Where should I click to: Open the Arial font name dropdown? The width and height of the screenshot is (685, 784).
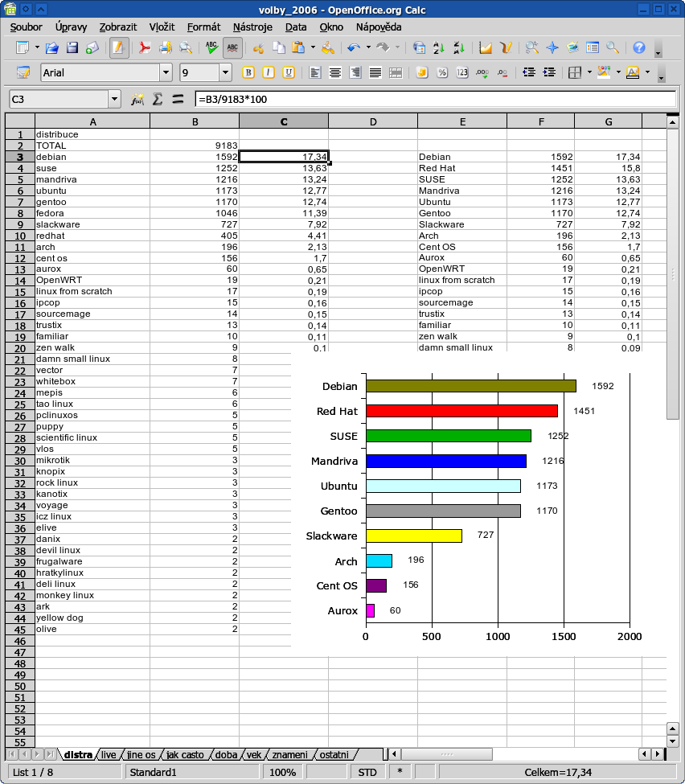(x=166, y=72)
